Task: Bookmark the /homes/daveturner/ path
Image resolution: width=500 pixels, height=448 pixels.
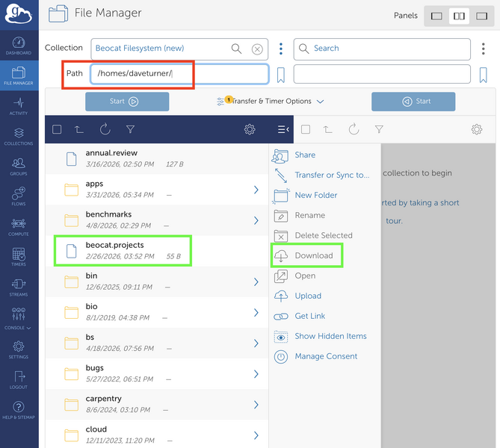Action: [x=281, y=75]
